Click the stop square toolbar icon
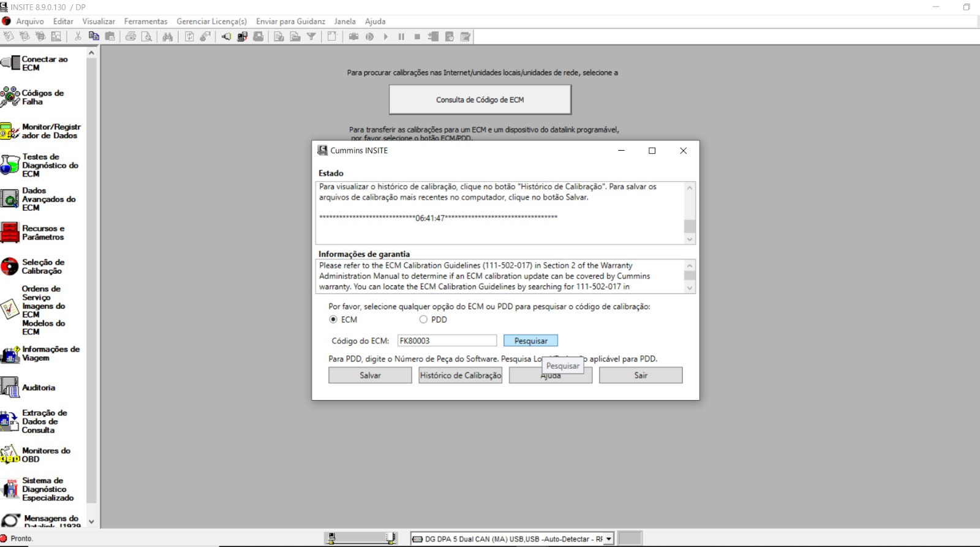Viewport: 980px width, 547px height. 417,37
